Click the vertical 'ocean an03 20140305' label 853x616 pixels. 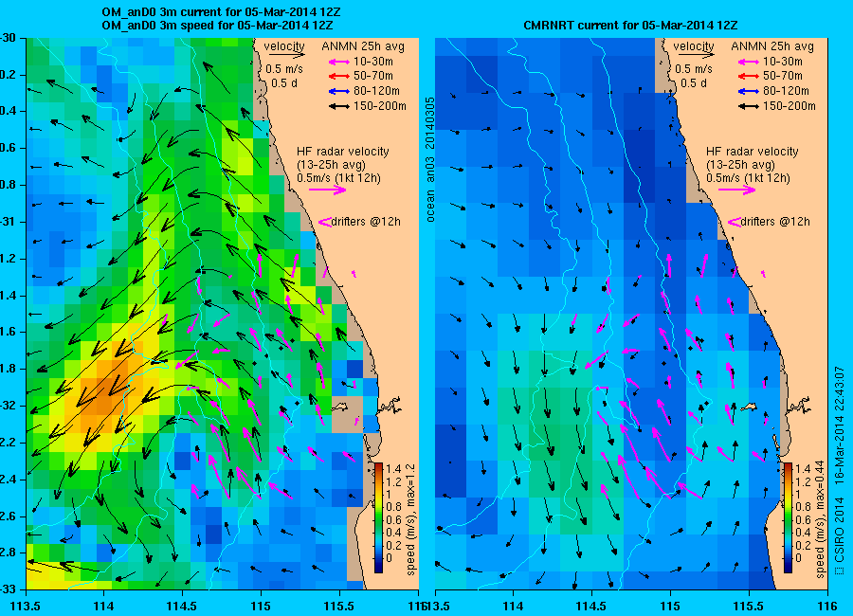(430, 159)
